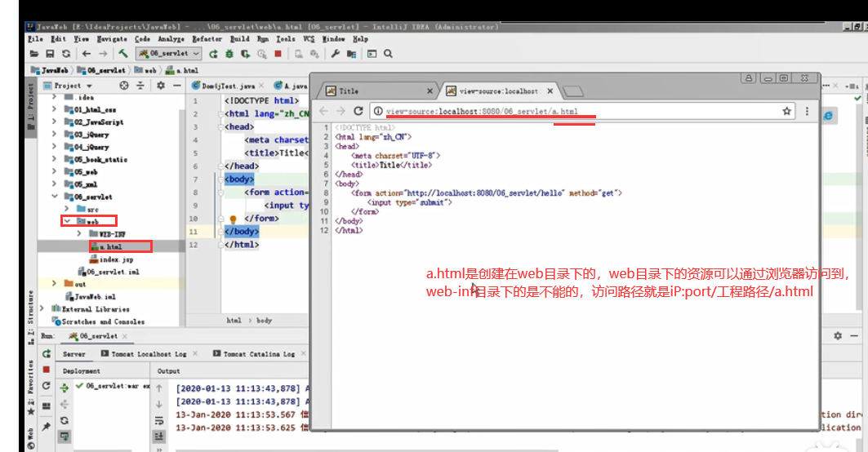
Task: Click the intention light bulb on line 10
Action: [x=233, y=219]
